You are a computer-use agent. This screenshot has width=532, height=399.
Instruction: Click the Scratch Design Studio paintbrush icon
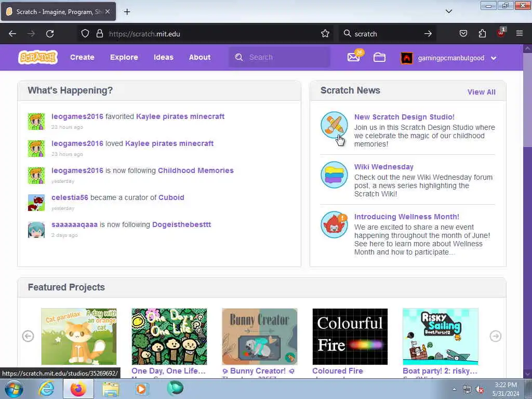tap(334, 125)
